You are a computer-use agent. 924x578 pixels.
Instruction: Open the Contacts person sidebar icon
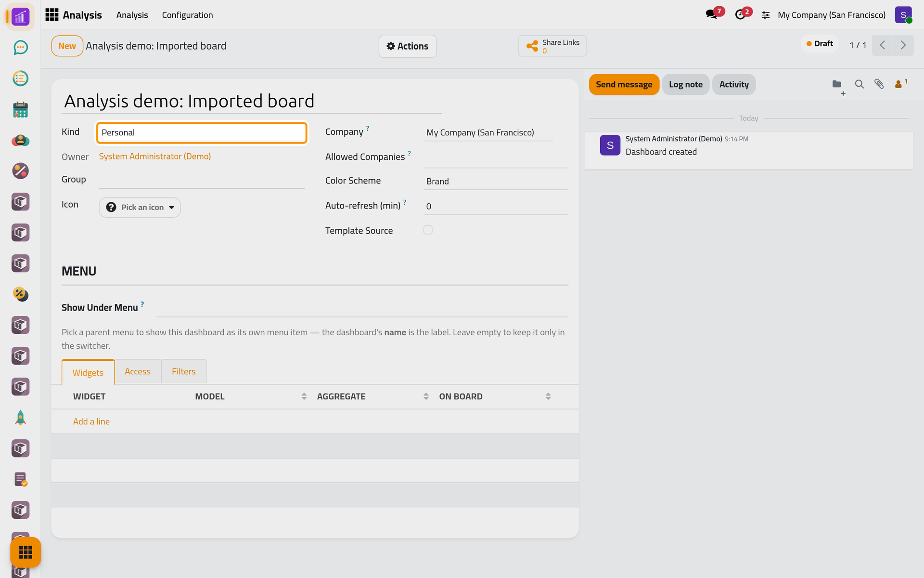point(20,140)
